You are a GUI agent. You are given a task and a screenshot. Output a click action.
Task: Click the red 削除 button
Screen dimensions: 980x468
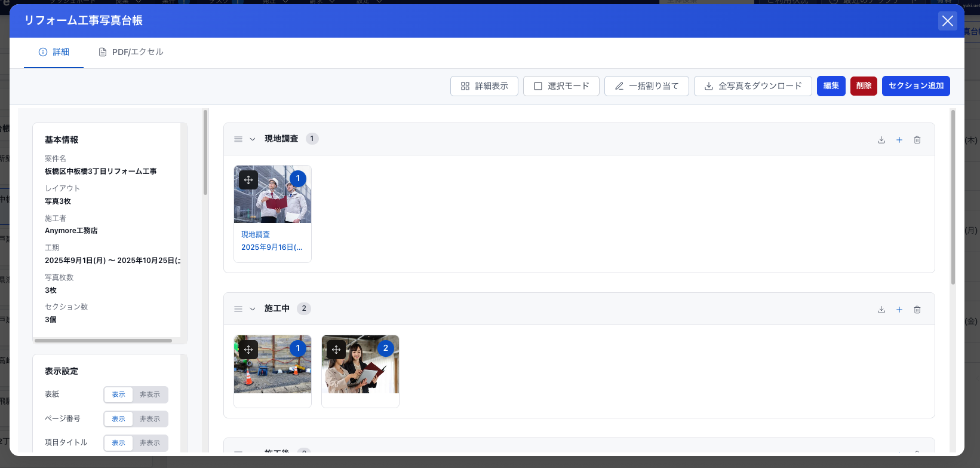(864, 86)
